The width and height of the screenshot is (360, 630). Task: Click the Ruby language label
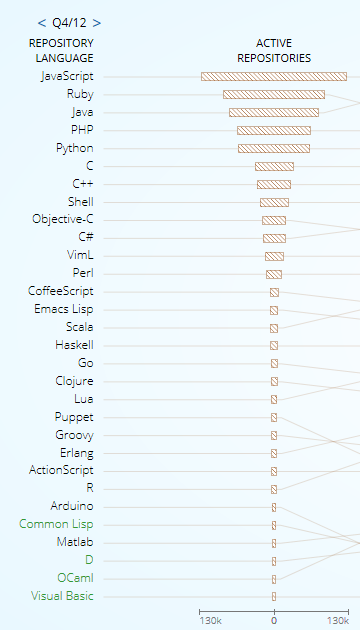pos(80,94)
